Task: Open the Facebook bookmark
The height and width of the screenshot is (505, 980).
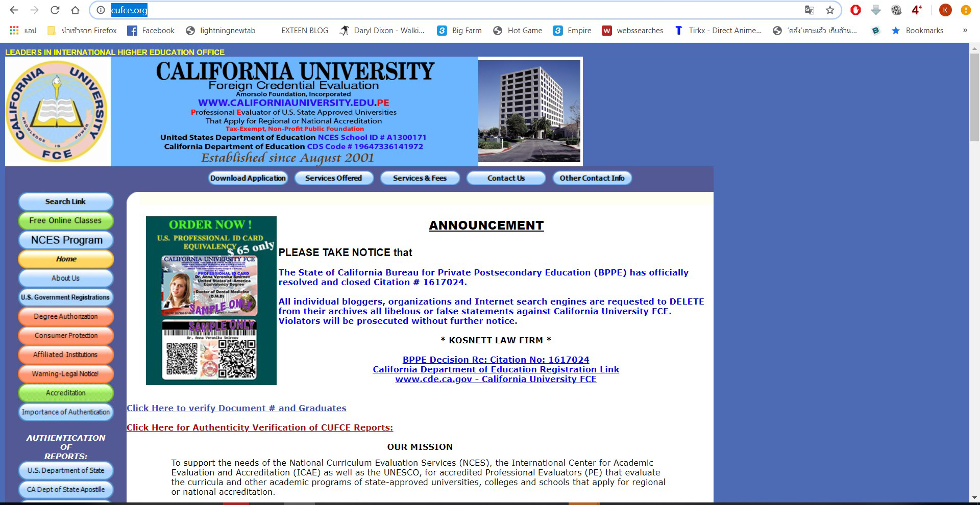Action: (151, 31)
